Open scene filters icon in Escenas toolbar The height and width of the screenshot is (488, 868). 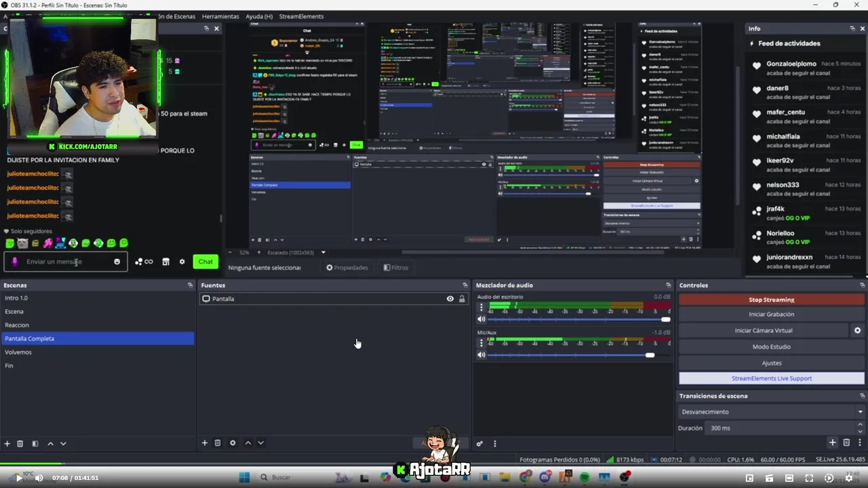pos(35,443)
